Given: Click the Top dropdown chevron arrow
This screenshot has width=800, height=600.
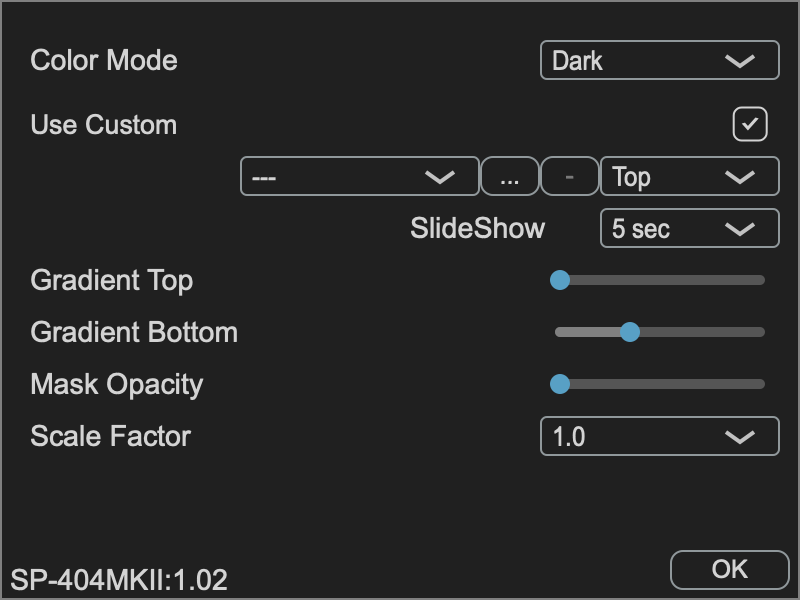Looking at the screenshot, I should 740,177.
